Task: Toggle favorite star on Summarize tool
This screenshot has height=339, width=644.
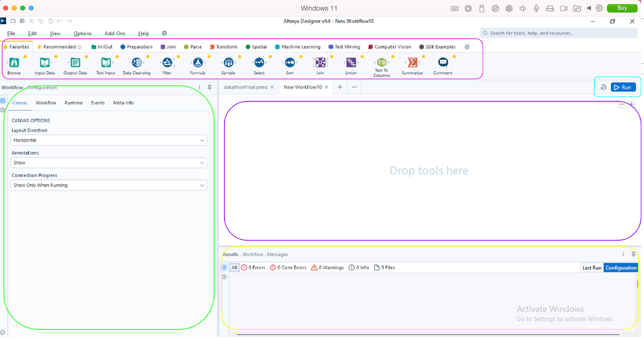Action: (x=423, y=56)
